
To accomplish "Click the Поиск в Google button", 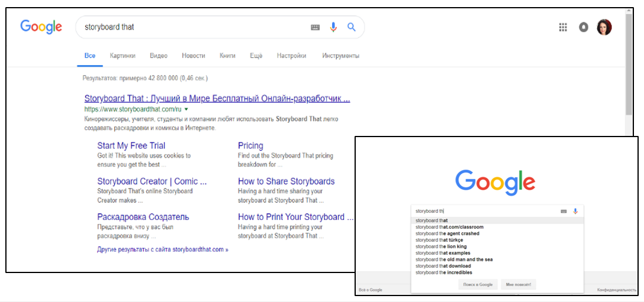I will click(478, 284).
